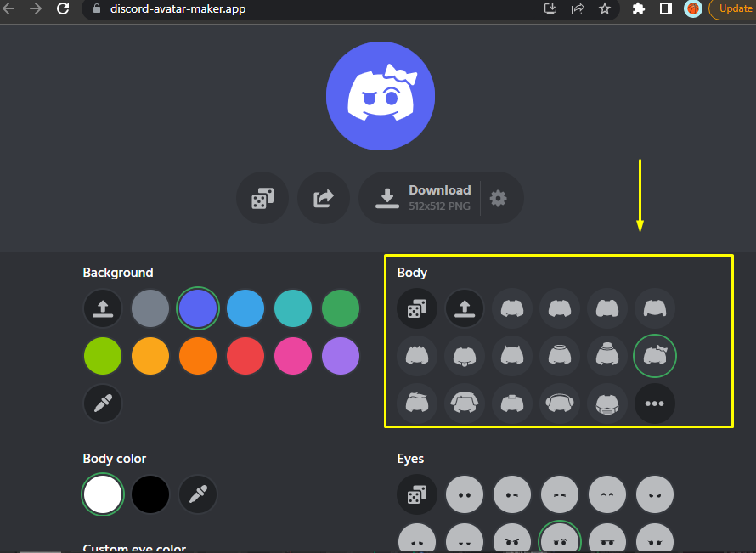The height and width of the screenshot is (553, 756).
Task: Click the 'Body' section heading
Action: (x=412, y=273)
